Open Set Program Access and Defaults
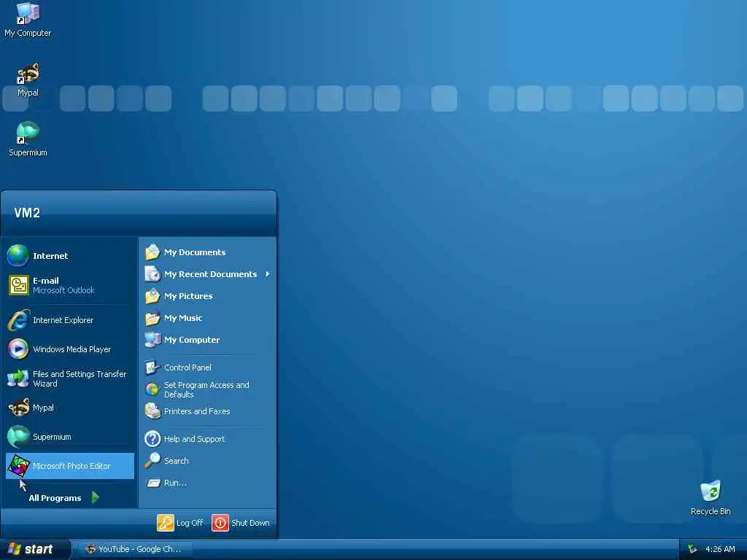This screenshot has width=747, height=560. 208,389
